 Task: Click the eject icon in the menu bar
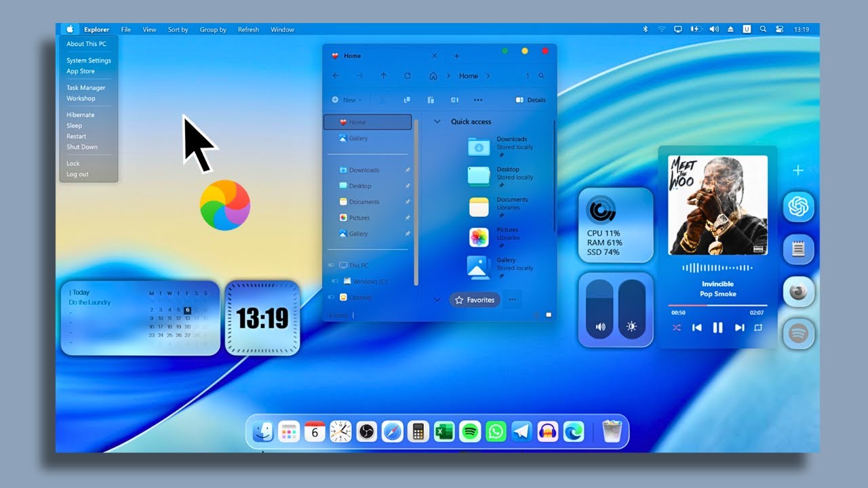(x=730, y=29)
